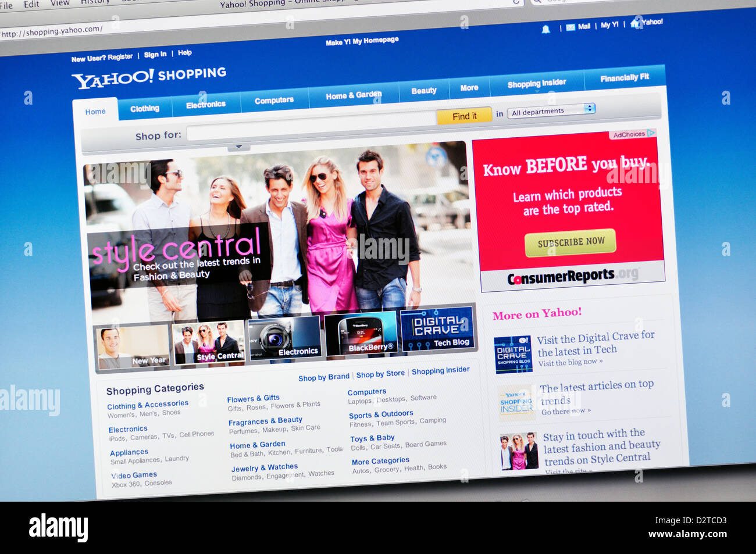Click the New Year thumbnail
The image size is (756, 554).
132,348
